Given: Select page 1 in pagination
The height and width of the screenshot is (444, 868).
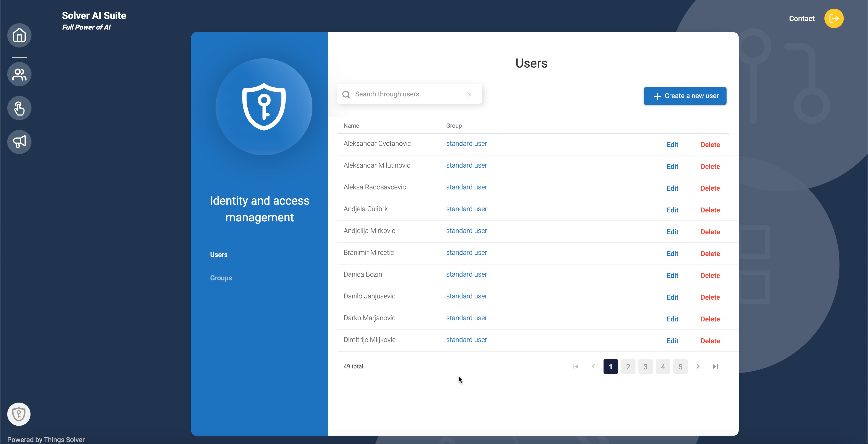Looking at the screenshot, I should coord(611,366).
